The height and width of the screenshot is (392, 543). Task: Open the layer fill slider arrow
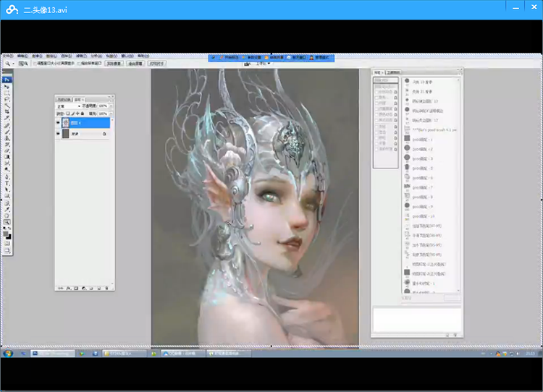pyautogui.click(x=111, y=114)
